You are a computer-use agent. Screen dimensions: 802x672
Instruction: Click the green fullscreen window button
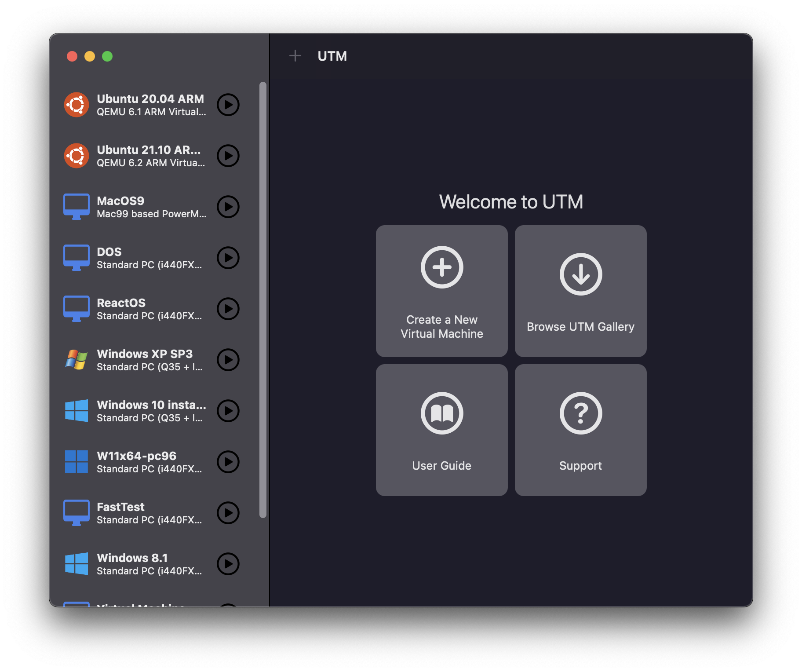tap(107, 56)
